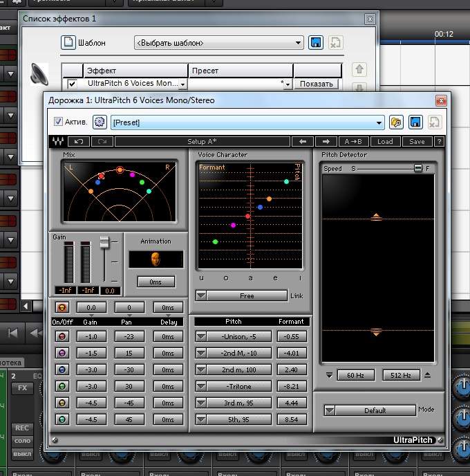The height and width of the screenshot is (476, 470).
Task: Open pitch dropdown for -Tritone
Action: point(201,386)
